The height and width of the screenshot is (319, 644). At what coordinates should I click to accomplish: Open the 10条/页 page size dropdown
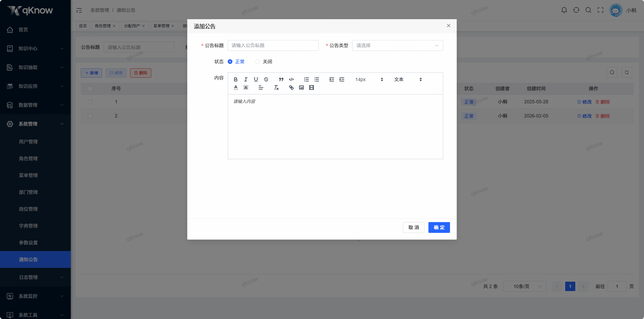tap(525, 286)
